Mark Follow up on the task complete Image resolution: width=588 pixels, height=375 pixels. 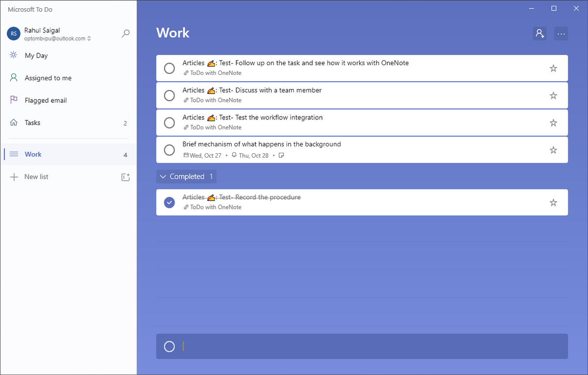click(169, 68)
